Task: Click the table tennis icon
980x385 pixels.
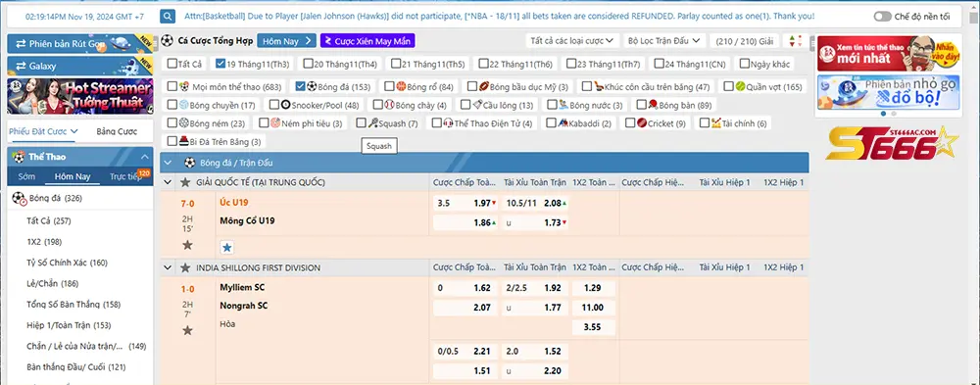Action: click(x=653, y=105)
